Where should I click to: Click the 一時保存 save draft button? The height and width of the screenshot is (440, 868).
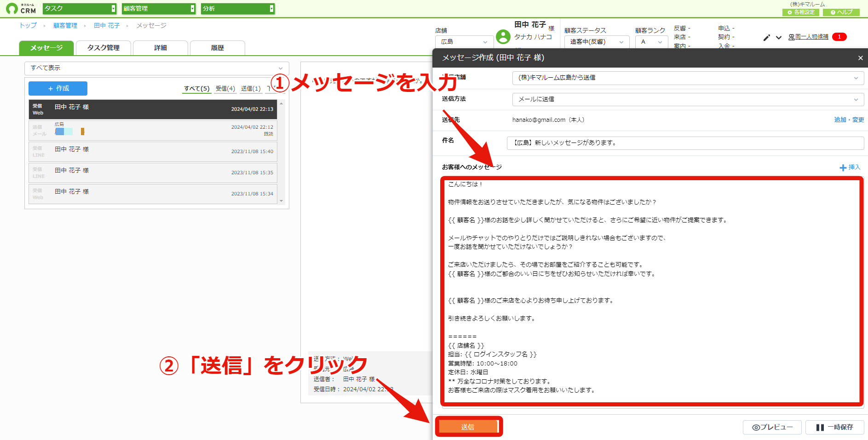[835, 427]
